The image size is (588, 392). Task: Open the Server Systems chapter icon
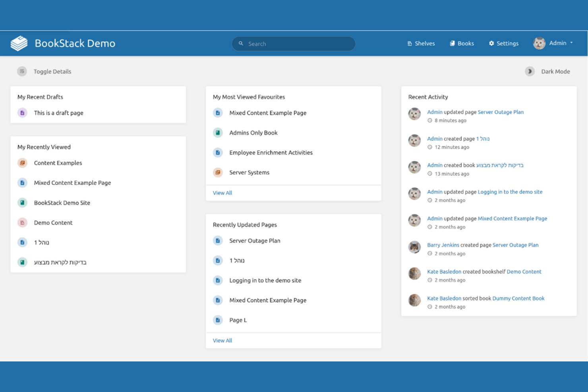[218, 172]
